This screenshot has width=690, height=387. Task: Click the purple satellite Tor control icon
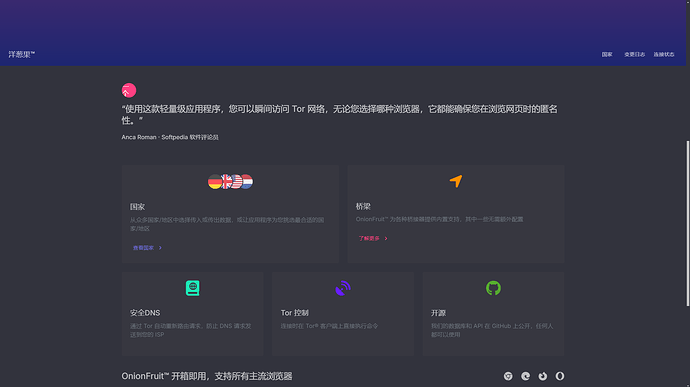(x=343, y=288)
